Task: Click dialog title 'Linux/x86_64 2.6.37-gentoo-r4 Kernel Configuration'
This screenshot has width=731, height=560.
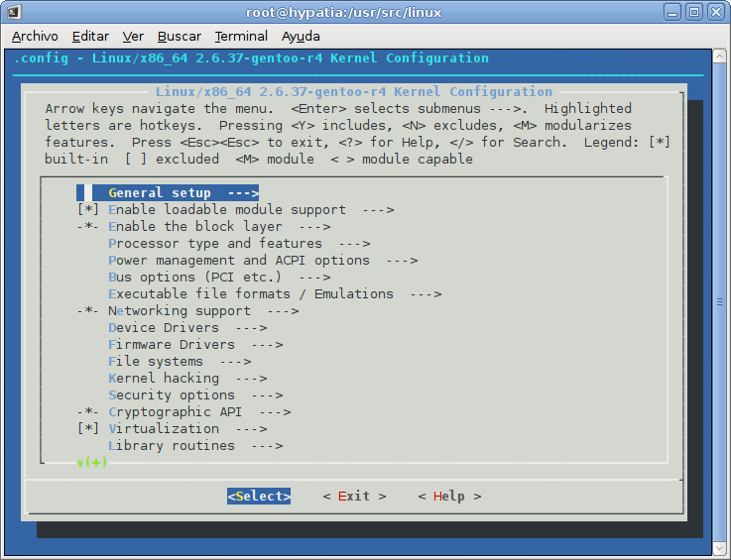Action: [x=354, y=92]
